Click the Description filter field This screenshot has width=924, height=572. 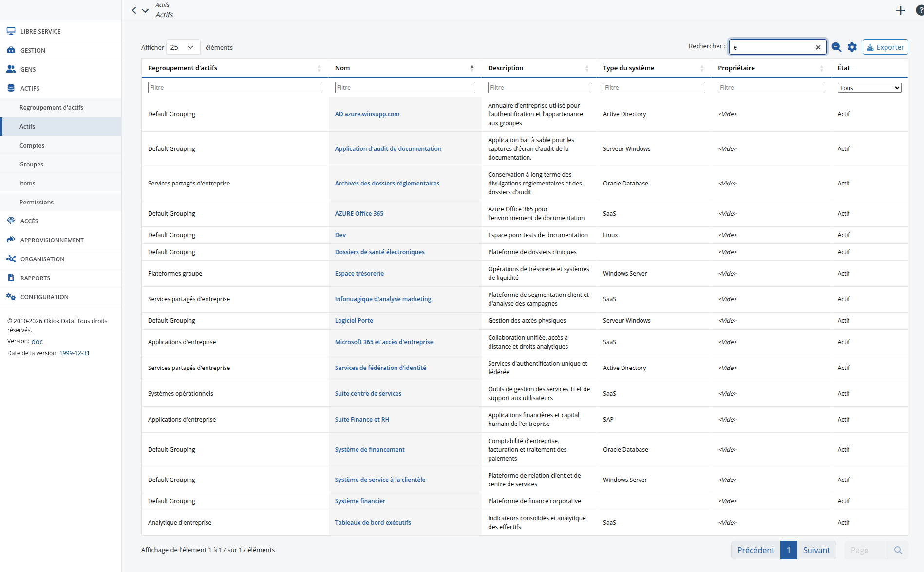pos(539,88)
